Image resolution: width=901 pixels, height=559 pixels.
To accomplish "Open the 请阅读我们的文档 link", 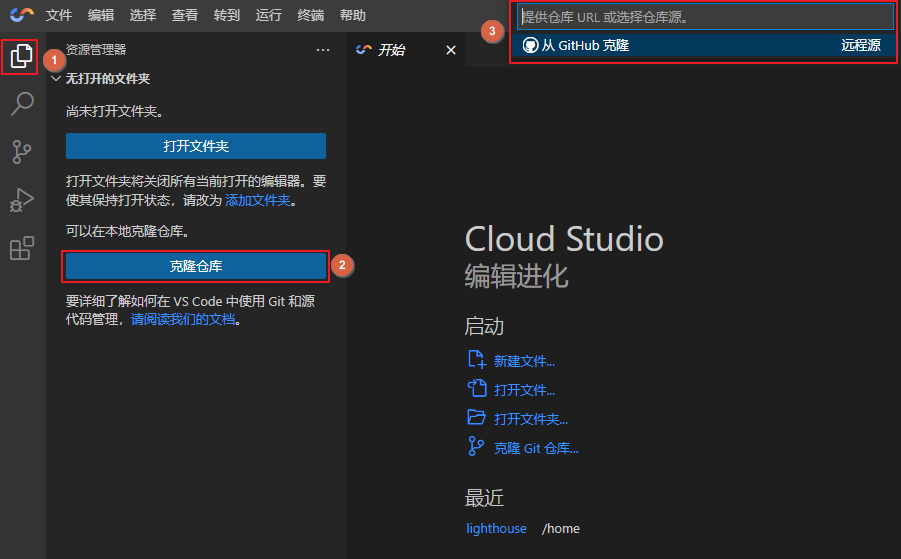I will (183, 319).
